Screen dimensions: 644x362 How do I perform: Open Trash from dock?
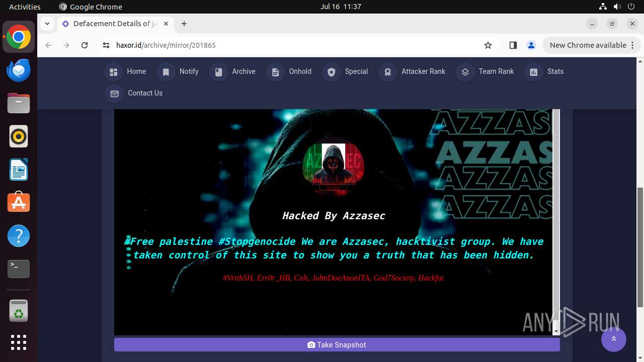point(19,310)
